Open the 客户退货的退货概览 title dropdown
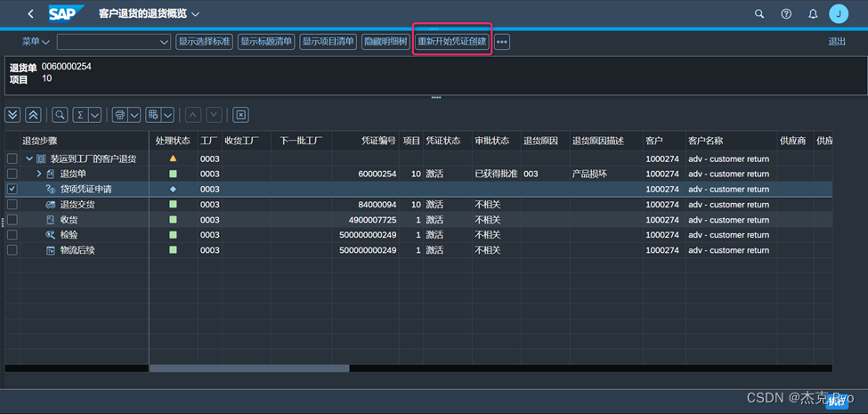 pos(196,14)
